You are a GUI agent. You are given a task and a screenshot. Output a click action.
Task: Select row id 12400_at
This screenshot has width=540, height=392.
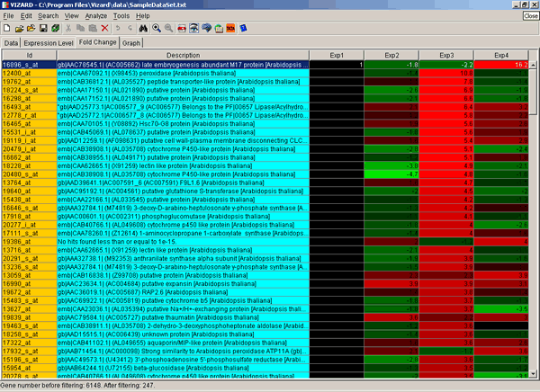click(30, 74)
